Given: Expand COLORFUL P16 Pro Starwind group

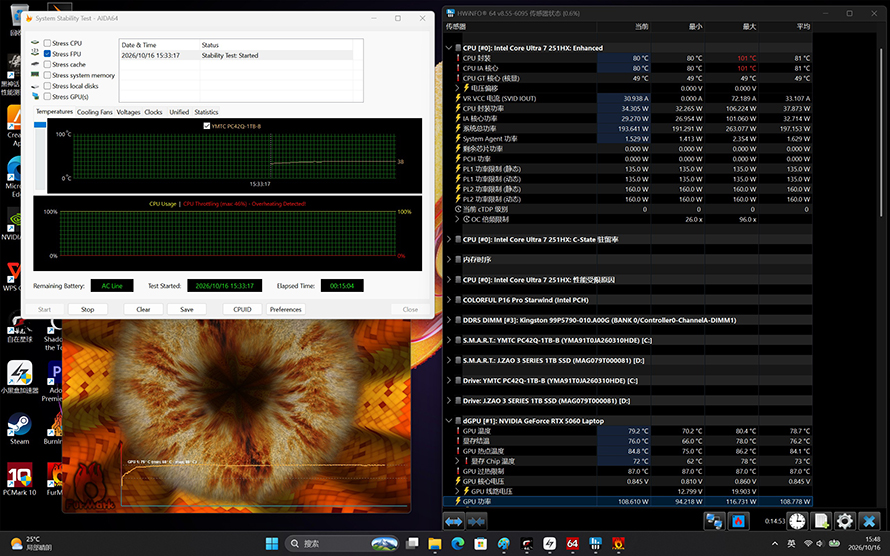Looking at the screenshot, I should [x=449, y=300].
